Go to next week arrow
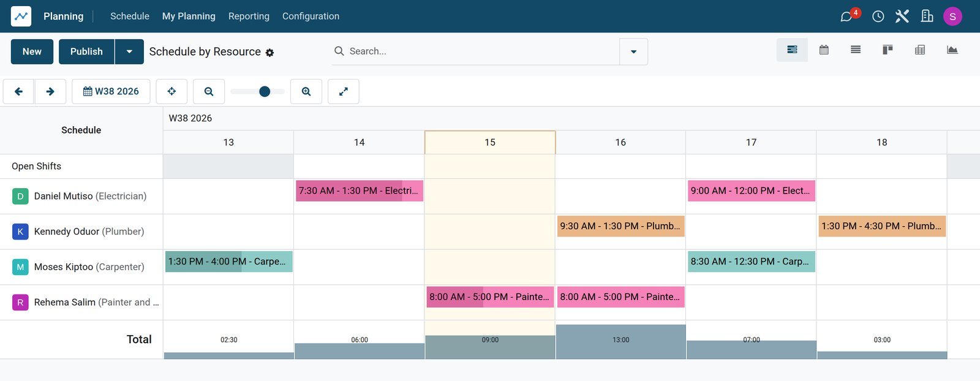The image size is (980, 381). (50, 91)
